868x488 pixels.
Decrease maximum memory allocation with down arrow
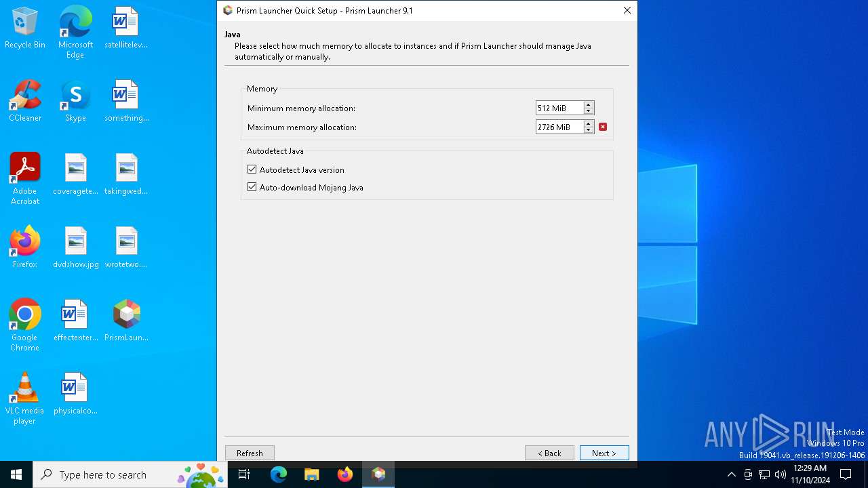tap(589, 130)
